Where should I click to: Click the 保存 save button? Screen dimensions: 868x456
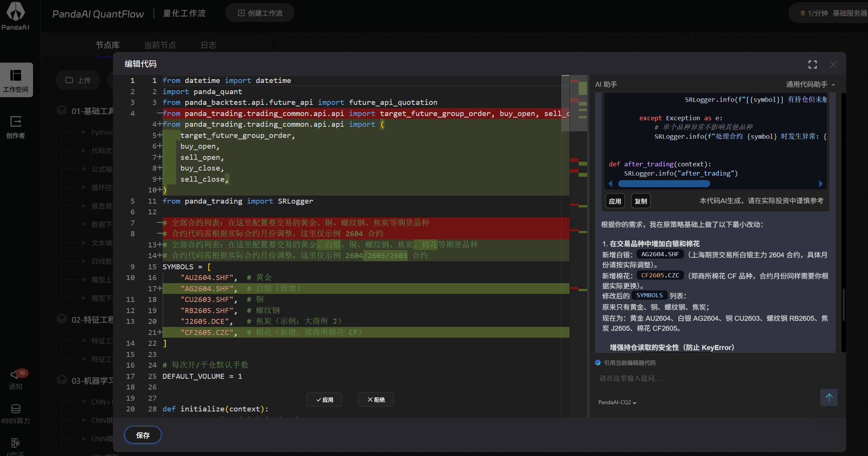143,435
